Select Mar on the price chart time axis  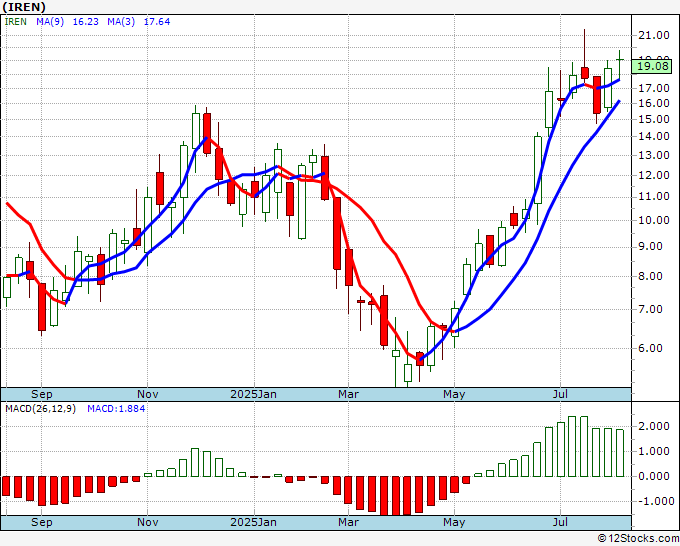click(349, 394)
